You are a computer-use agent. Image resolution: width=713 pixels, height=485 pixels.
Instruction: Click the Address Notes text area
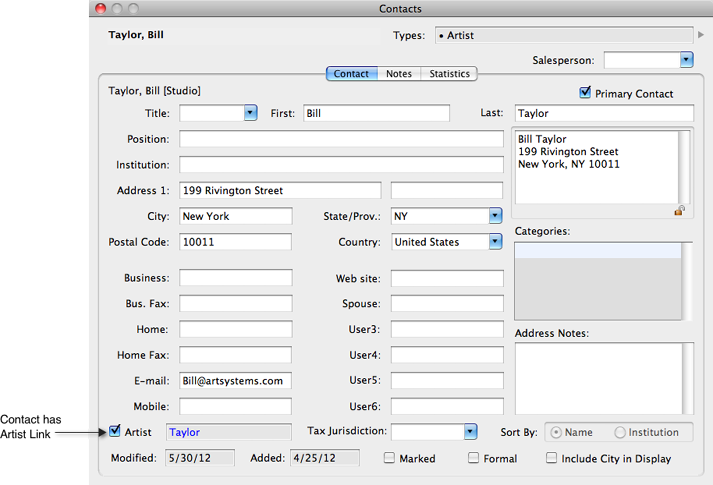pos(597,379)
